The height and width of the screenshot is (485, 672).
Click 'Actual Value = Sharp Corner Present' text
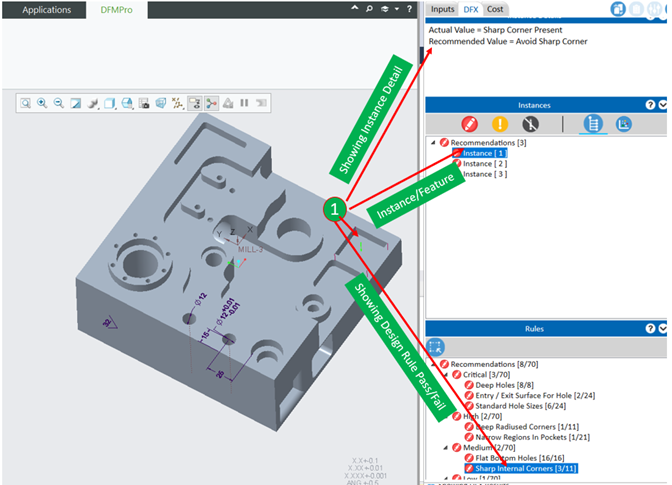point(495,30)
